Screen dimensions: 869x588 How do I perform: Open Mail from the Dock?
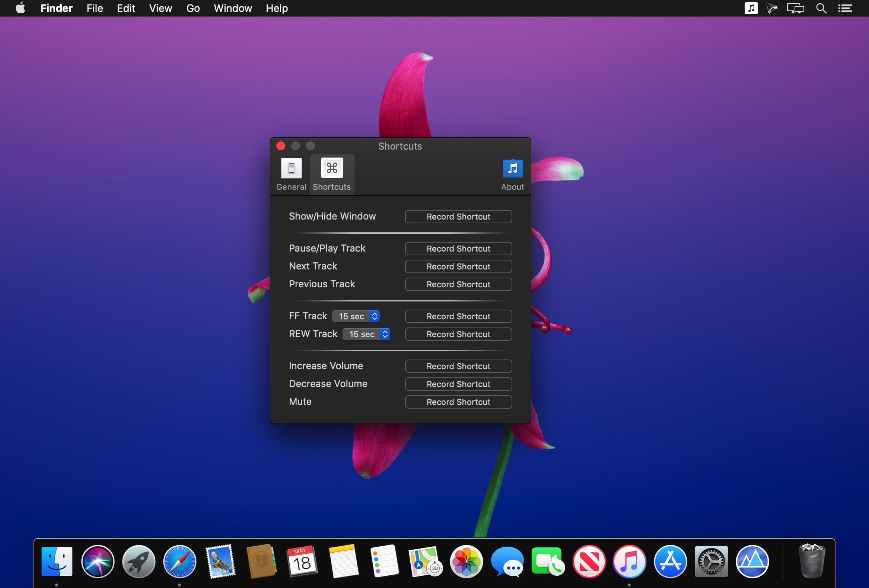[x=221, y=562]
